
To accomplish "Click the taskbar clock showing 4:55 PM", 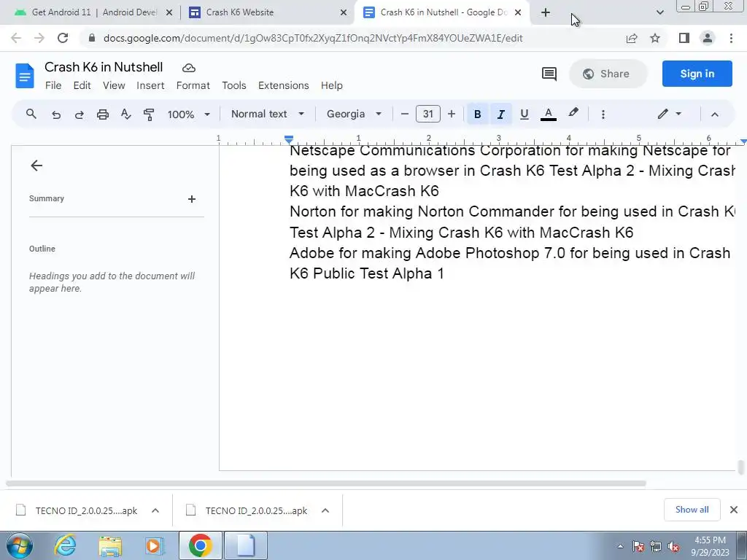I will 710,546.
